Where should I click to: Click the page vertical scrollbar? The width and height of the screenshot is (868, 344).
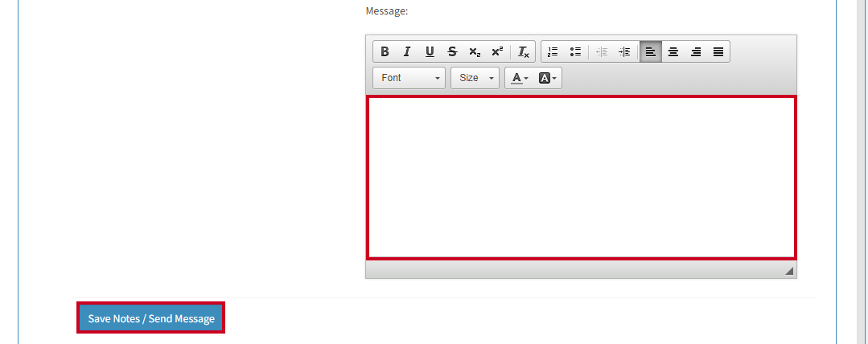(x=862, y=172)
